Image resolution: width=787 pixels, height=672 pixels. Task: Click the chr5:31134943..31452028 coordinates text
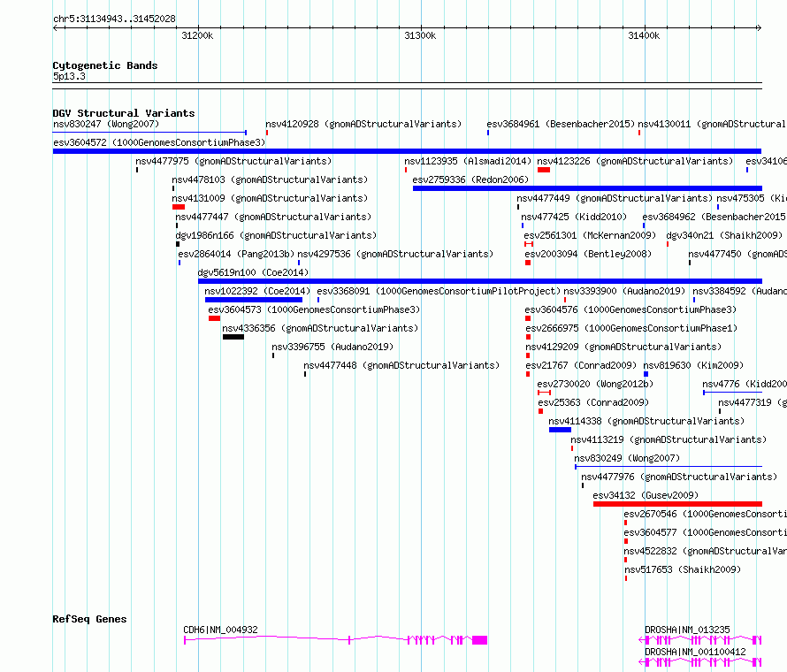[114, 19]
